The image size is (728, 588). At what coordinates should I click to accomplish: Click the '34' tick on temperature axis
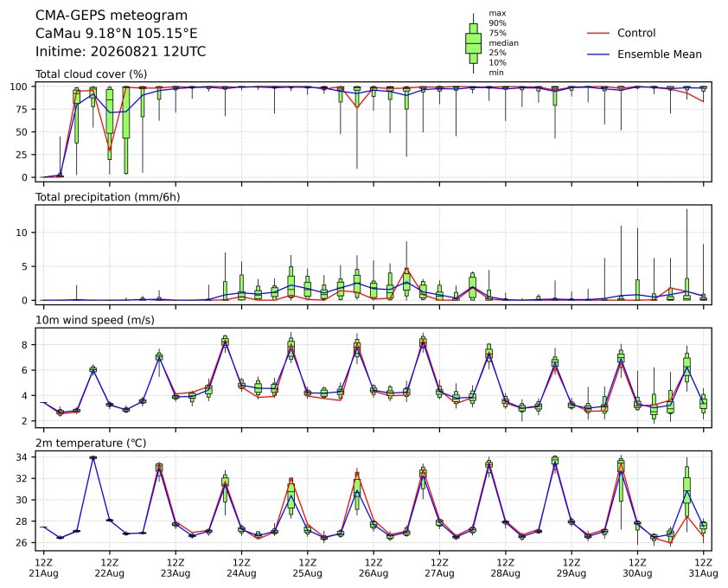pyautogui.click(x=22, y=457)
